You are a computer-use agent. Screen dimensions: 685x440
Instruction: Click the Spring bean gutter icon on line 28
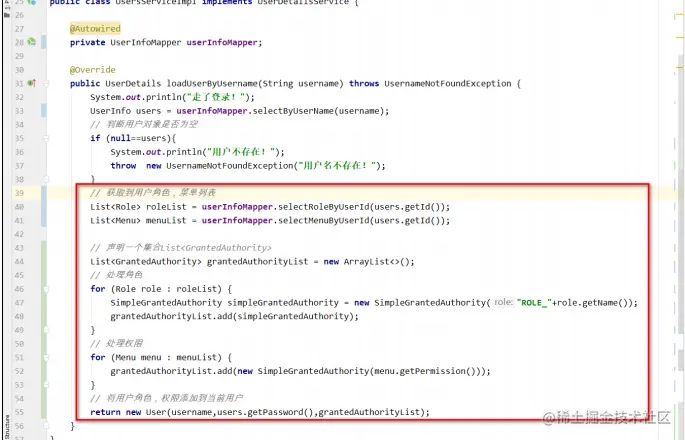click(x=31, y=42)
